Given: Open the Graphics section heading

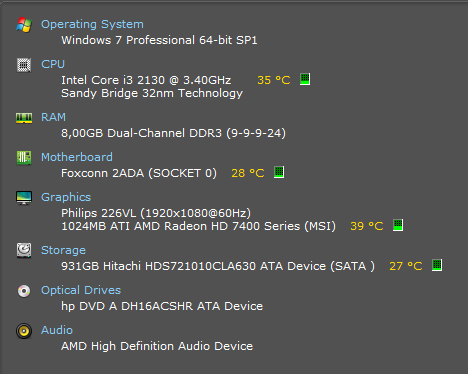Looking at the screenshot, I should (x=66, y=197).
